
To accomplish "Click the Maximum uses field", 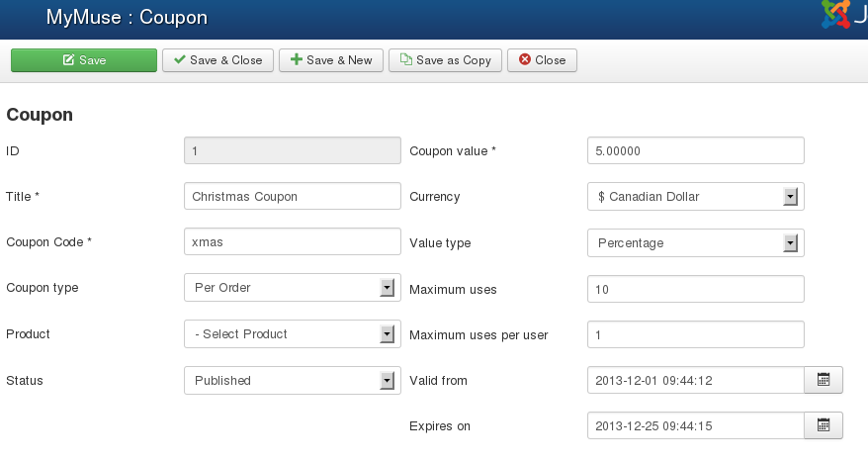I will (695, 289).
